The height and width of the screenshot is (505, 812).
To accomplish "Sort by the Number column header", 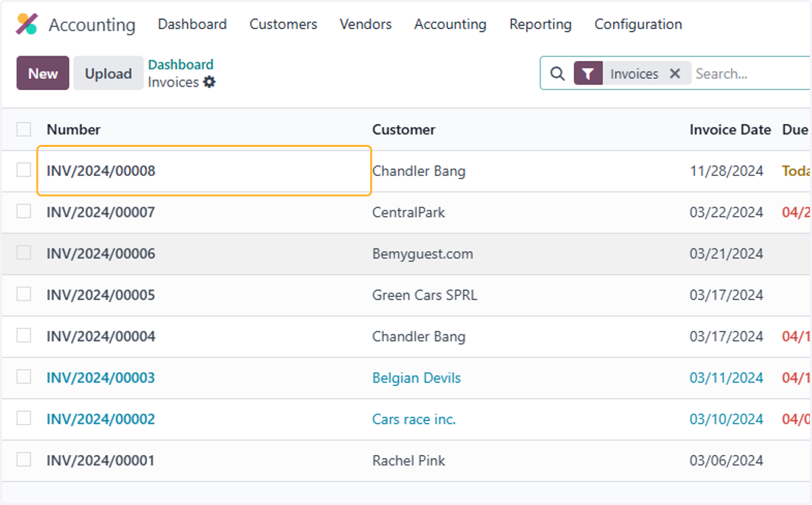I will click(x=73, y=129).
